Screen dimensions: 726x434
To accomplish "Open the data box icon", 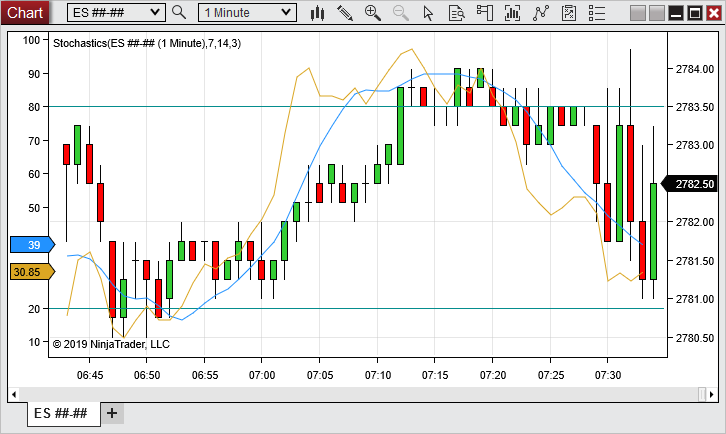I will click(457, 12).
